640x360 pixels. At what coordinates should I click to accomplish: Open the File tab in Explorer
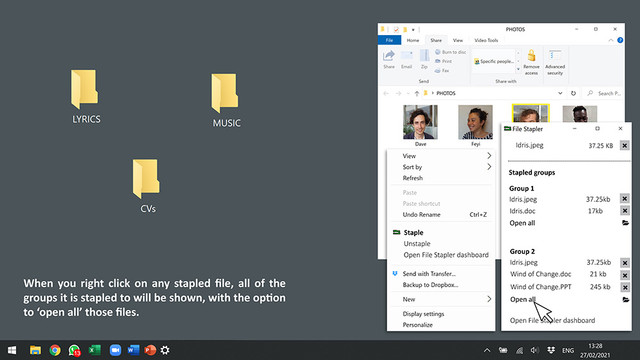tap(389, 40)
